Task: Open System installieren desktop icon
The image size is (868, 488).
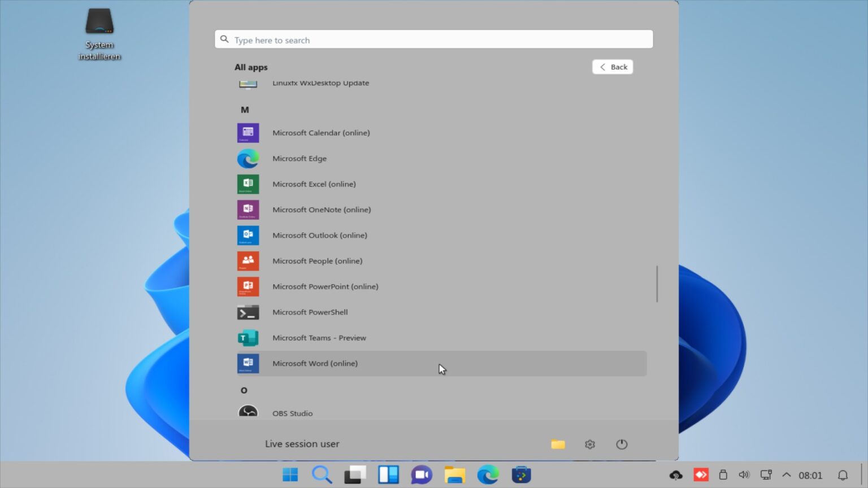Action: tap(99, 34)
